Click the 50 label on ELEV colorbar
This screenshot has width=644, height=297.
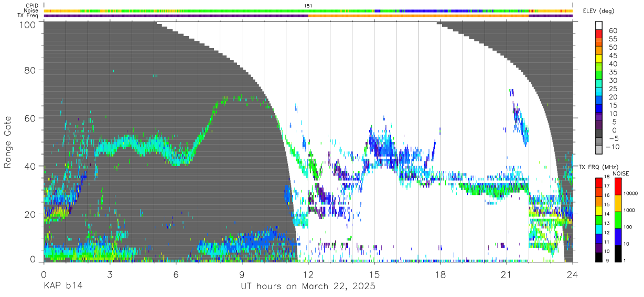(x=613, y=48)
